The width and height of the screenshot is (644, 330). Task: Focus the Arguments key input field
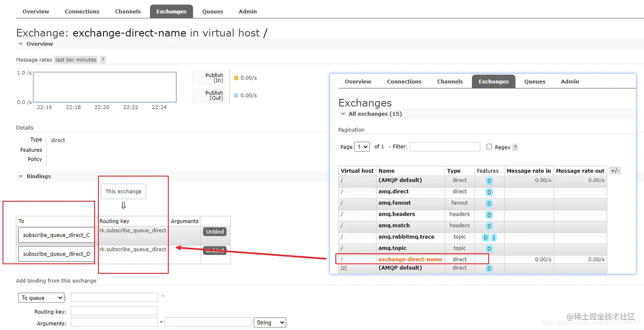(x=114, y=322)
